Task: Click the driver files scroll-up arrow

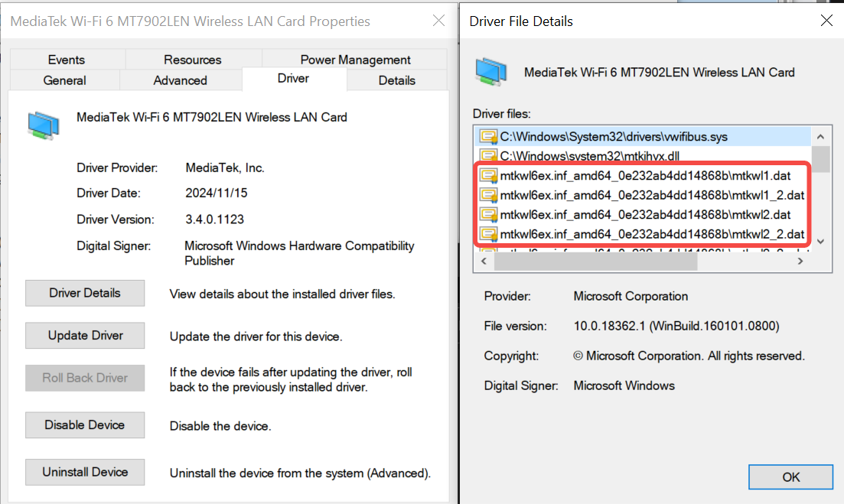Action: pos(820,137)
